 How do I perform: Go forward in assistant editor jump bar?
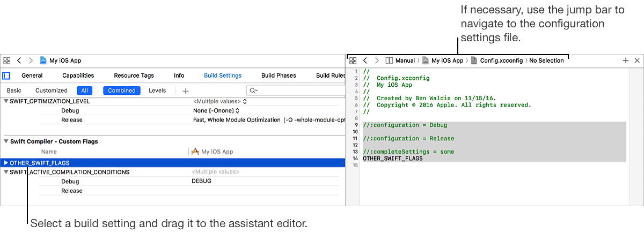point(377,61)
